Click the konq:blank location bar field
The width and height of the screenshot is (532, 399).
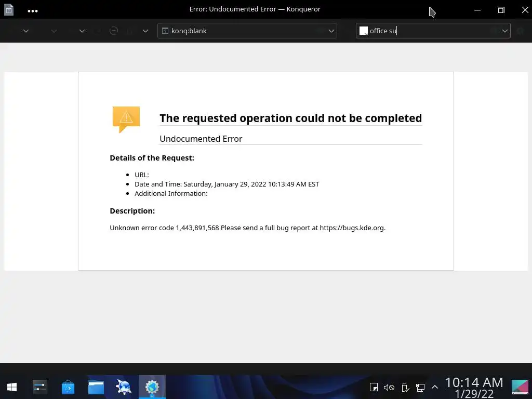(x=247, y=31)
